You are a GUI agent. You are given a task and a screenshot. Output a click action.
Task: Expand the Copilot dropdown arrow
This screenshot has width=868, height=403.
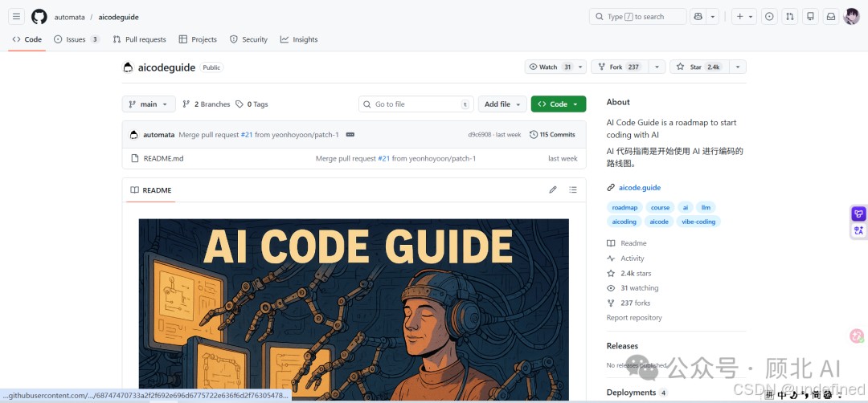tap(712, 17)
